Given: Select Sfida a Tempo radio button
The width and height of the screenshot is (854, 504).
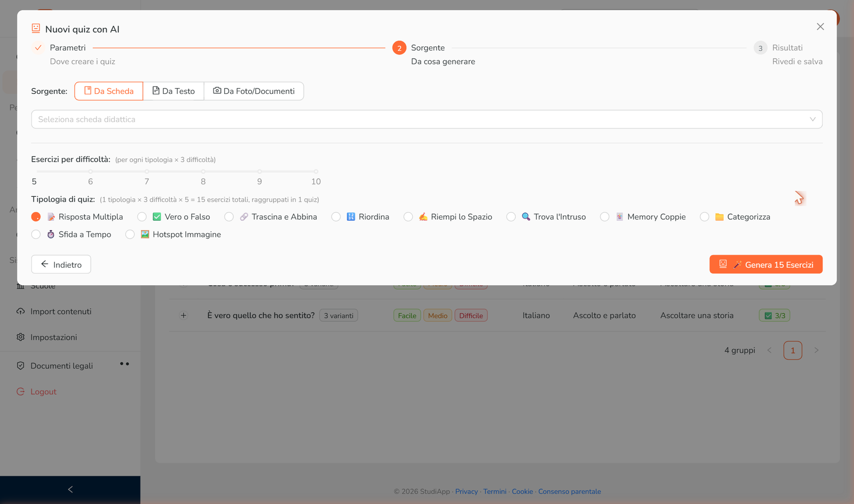Looking at the screenshot, I should pos(36,235).
